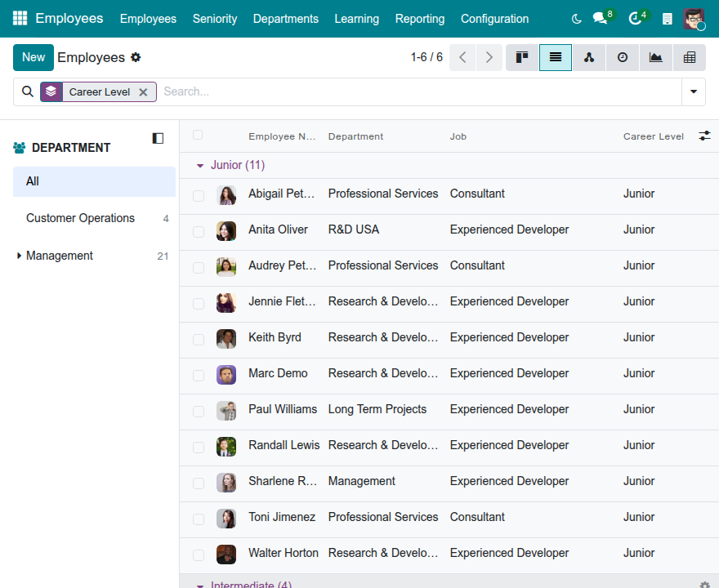This screenshot has width=719, height=588.
Task: Collapse the Department side panel
Action: [158, 138]
